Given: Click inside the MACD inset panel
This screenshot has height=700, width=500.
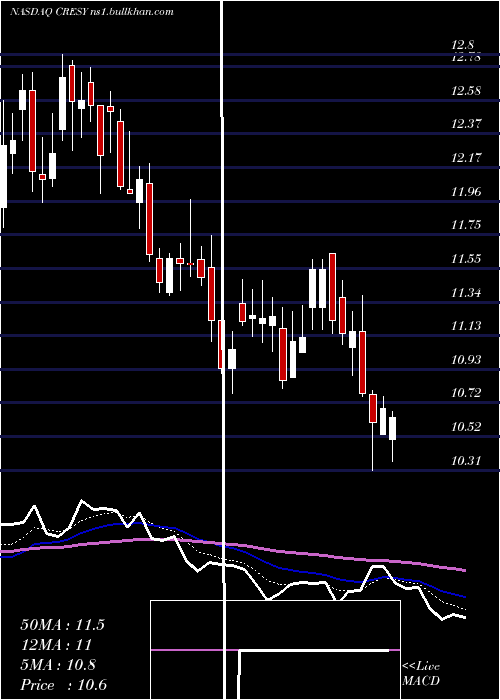Looking at the screenshot, I should click(275, 650).
